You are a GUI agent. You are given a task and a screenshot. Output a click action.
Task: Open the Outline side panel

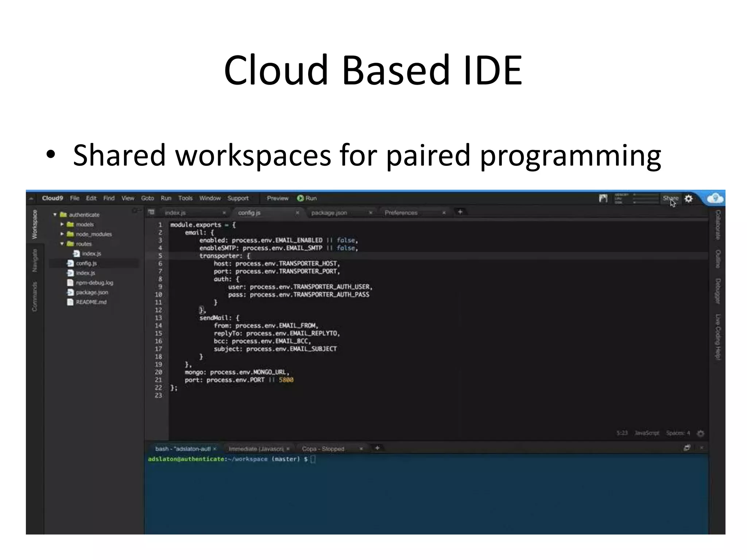(717, 259)
